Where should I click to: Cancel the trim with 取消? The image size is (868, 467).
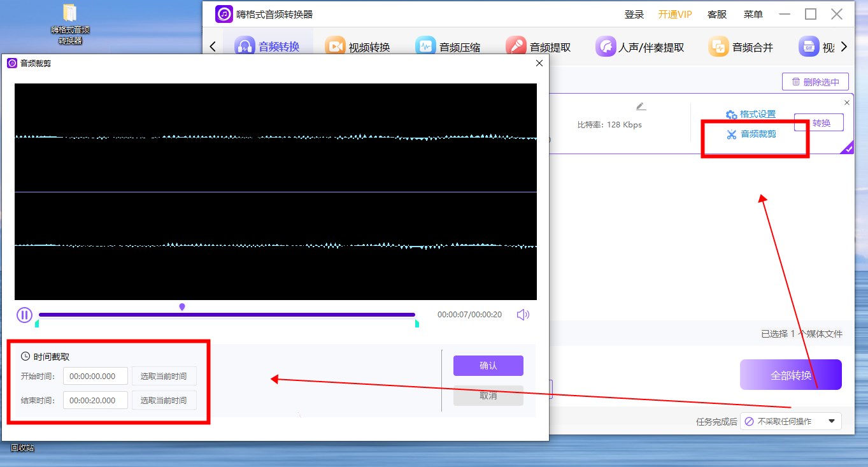point(488,396)
